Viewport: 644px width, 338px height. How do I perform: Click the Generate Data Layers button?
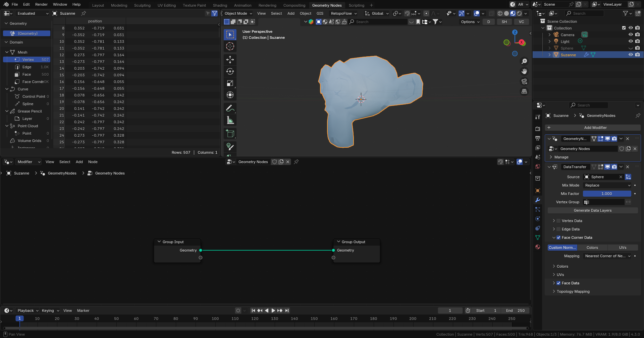point(593,210)
